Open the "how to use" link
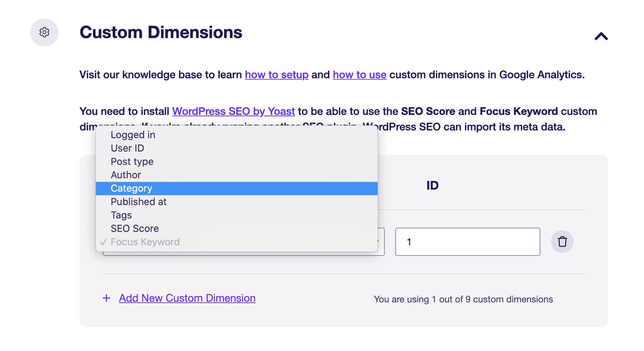This screenshot has height=351, width=644. (x=359, y=75)
